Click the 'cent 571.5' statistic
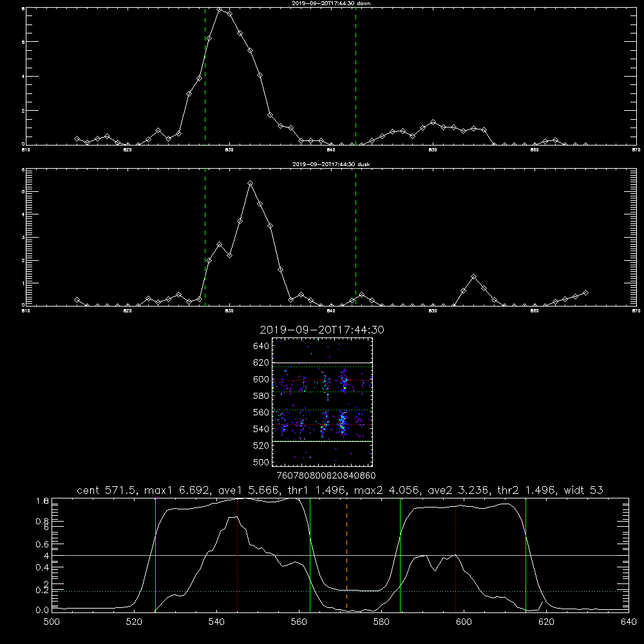The image size is (644, 644). pyautogui.click(x=107, y=490)
